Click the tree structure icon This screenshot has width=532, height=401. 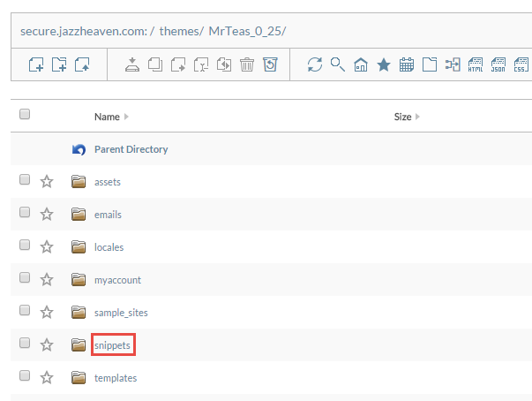click(x=453, y=64)
